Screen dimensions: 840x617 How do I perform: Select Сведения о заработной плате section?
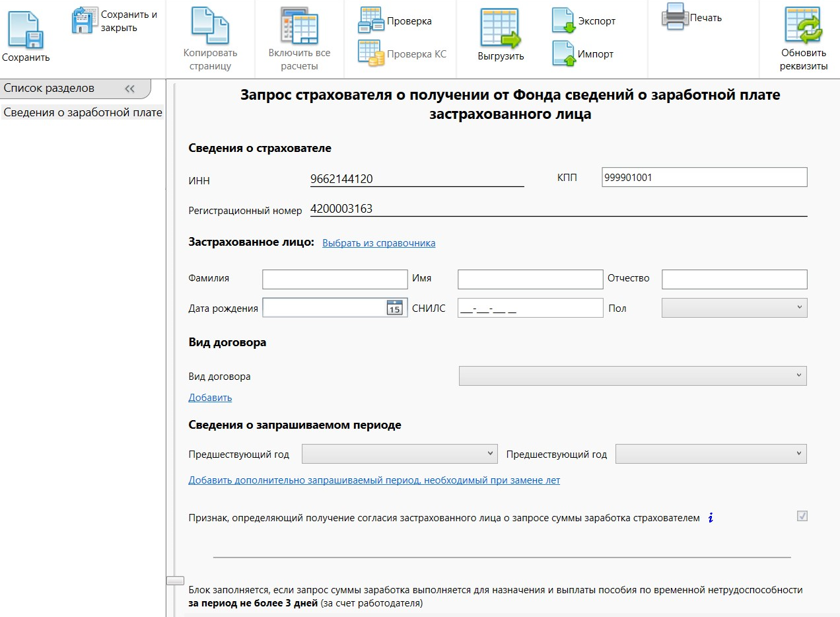click(83, 112)
